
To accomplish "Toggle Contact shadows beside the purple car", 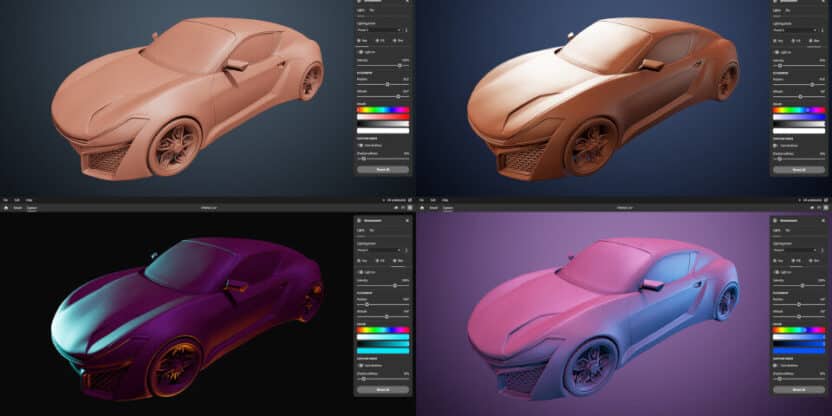I will point(361,365).
